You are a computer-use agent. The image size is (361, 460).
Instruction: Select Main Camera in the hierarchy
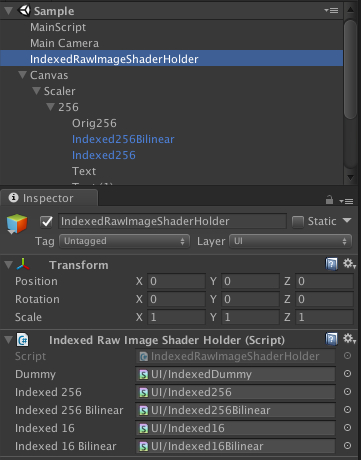(64, 43)
